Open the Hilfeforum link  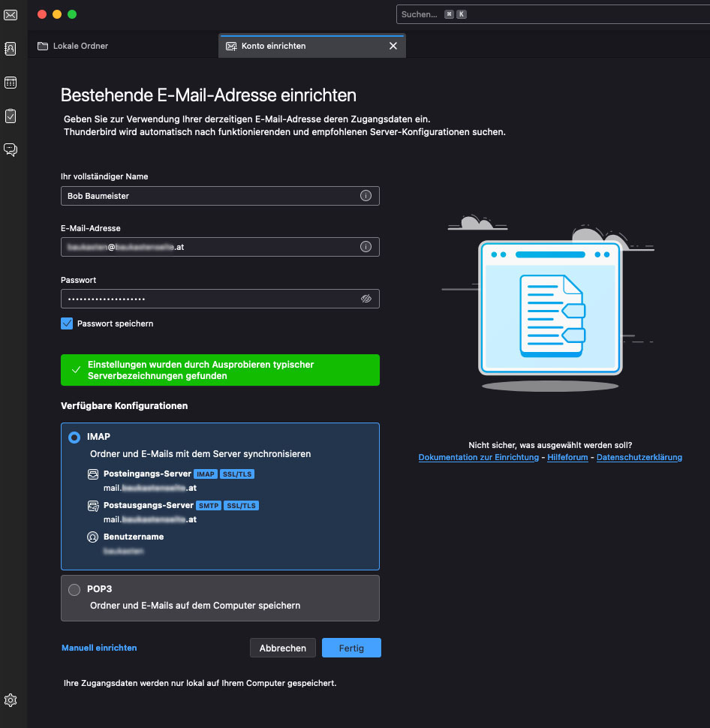coord(567,457)
